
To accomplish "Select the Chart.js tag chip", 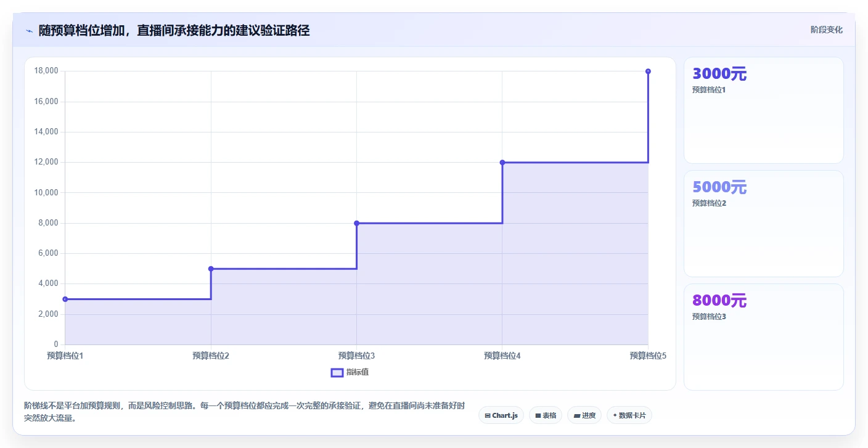I will (x=501, y=415).
